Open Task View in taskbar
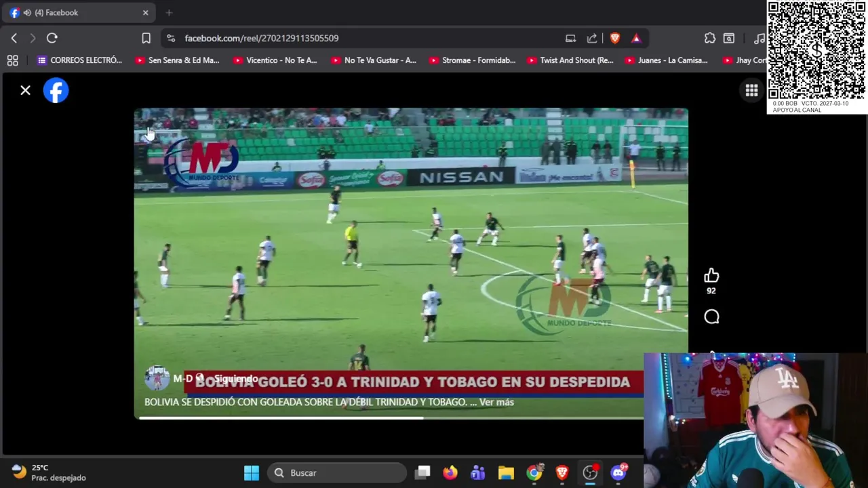Image resolution: width=868 pixels, height=488 pixels. tap(423, 472)
